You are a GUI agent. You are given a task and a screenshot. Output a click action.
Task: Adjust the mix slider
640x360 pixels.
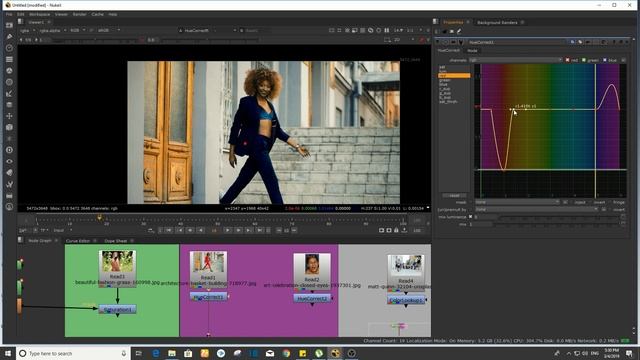(x=557, y=224)
